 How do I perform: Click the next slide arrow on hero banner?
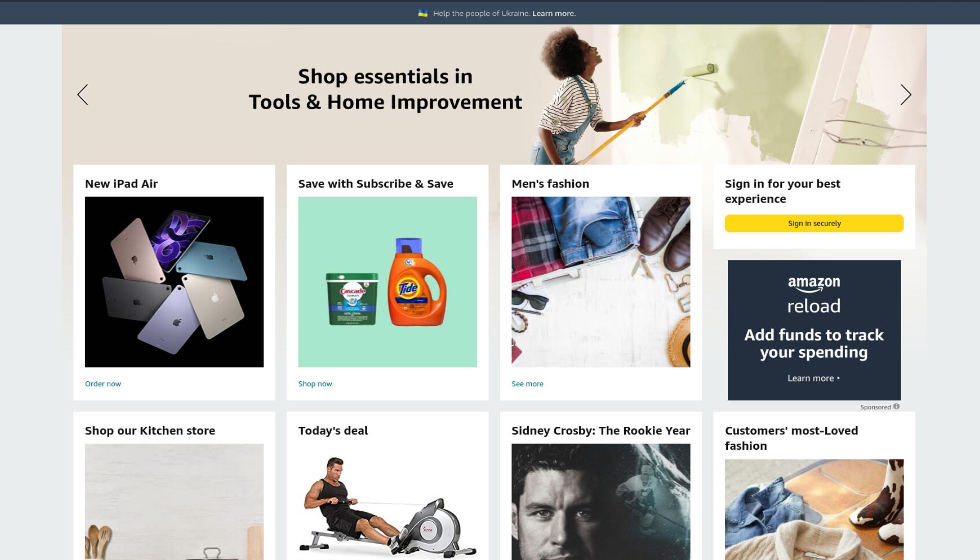coord(905,94)
